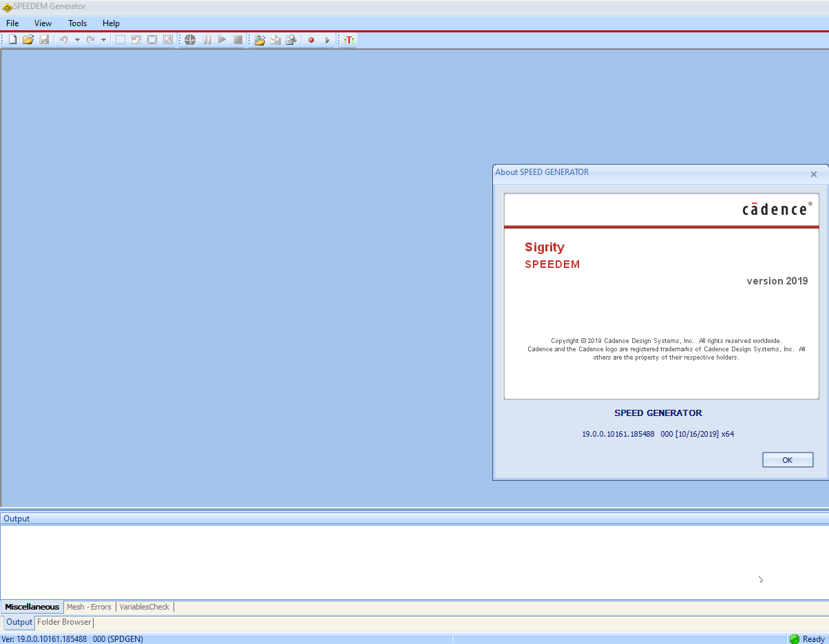Stop simulation with the square stop icon
This screenshot has width=829, height=644.
(x=238, y=40)
